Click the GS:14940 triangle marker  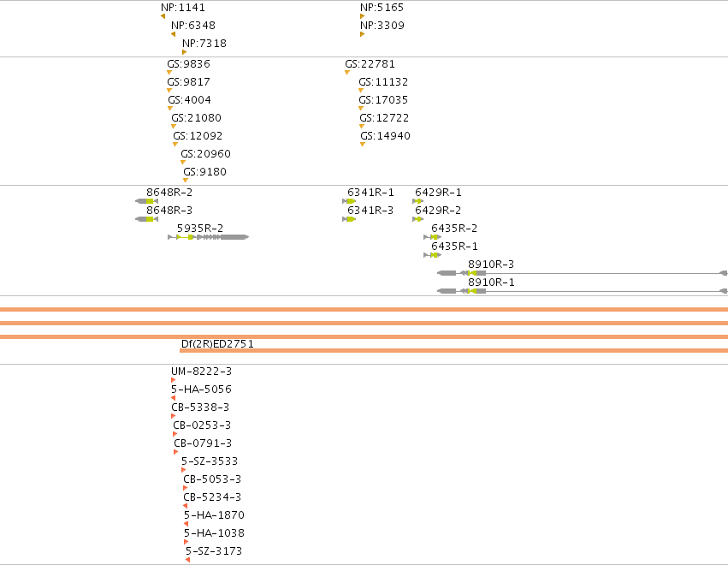click(363, 145)
